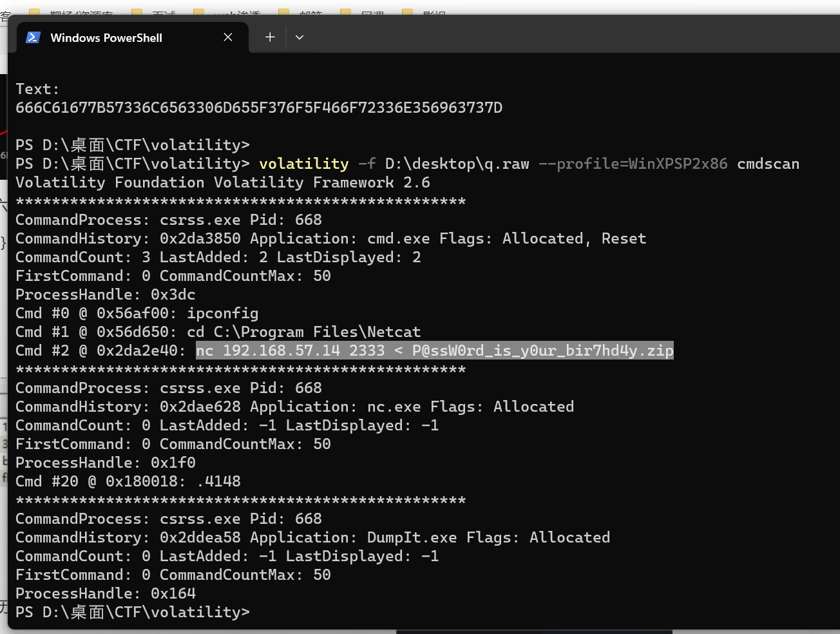Click the 'cd C:\Program Files\Netcat' line
The width and height of the screenshot is (840, 634).
tap(218, 332)
